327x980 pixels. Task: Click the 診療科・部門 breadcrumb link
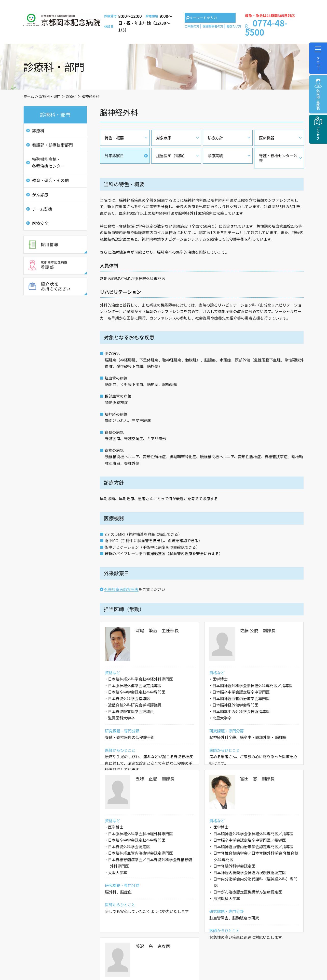click(50, 97)
